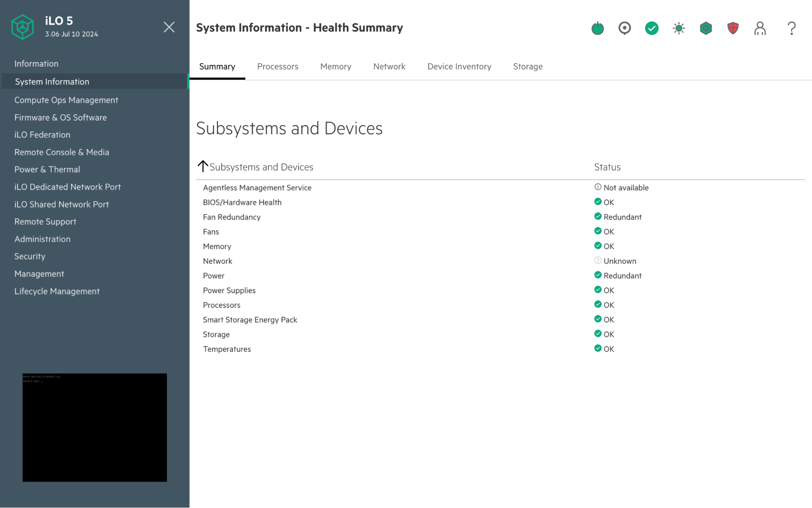Click the green hexagon AMS status icon
812x508 pixels.
point(706,28)
